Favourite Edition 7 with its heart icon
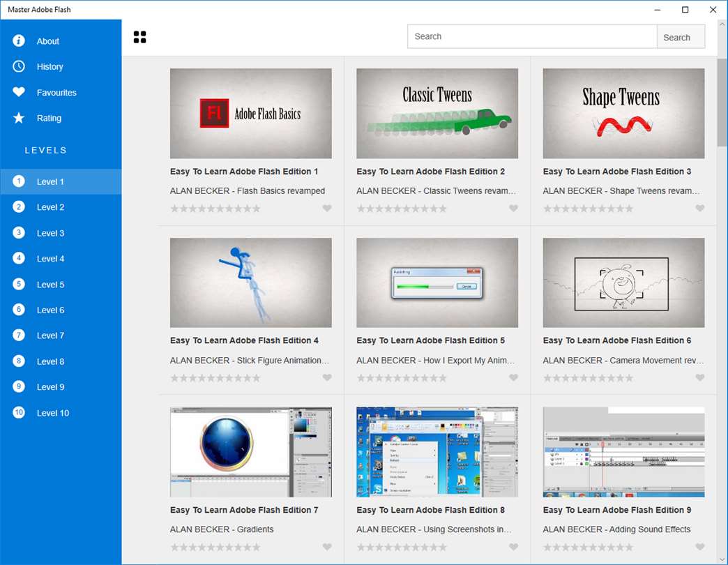Viewport: 728px width, 565px height. coord(327,548)
